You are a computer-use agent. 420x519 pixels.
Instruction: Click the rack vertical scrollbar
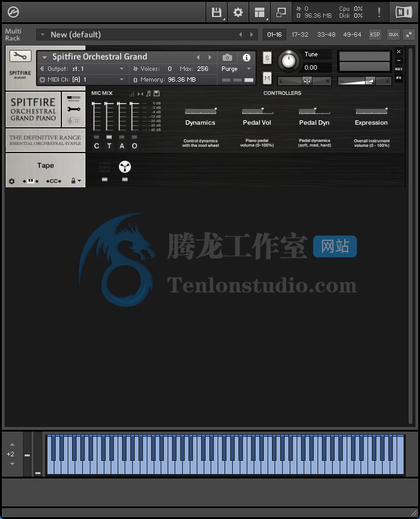click(x=411, y=235)
